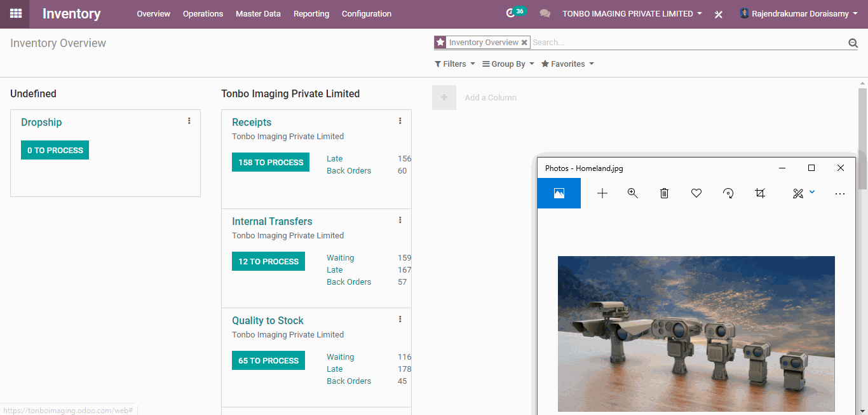The height and width of the screenshot is (415, 868).
Task: Minimize the Photos window
Action: point(782,168)
